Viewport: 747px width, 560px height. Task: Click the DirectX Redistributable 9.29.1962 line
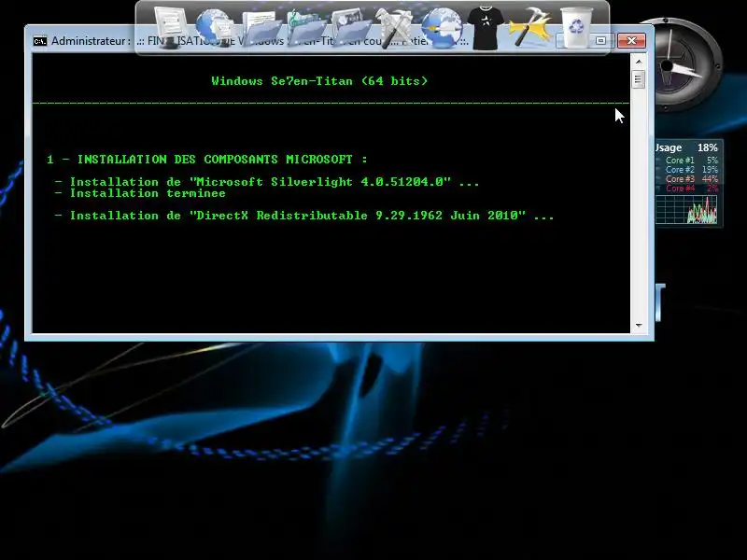304,216
